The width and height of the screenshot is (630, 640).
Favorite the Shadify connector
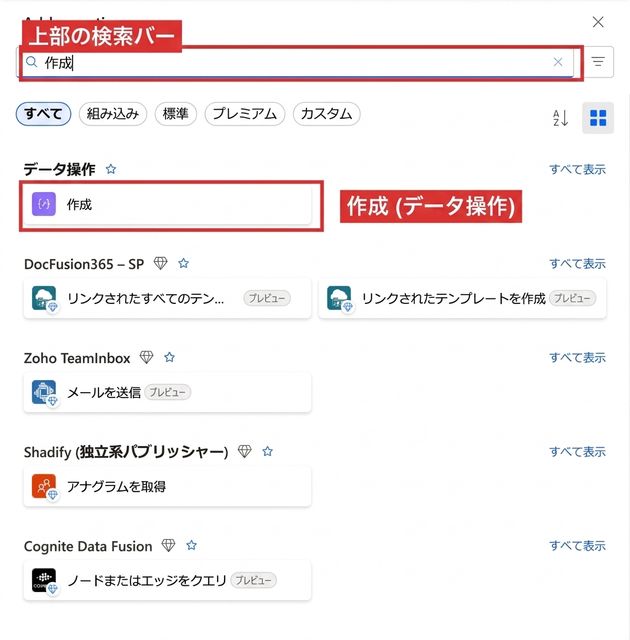268,451
